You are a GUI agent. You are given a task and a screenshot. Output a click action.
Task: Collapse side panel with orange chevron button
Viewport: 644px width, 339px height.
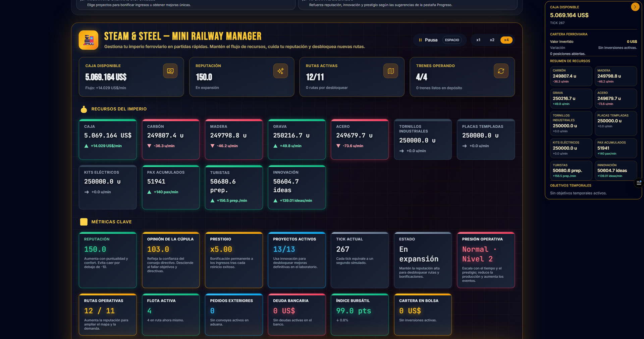point(635,7)
